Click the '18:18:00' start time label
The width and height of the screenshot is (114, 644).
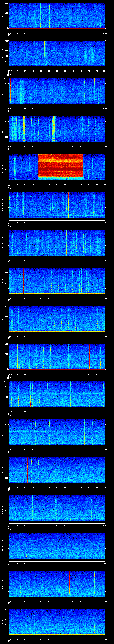9,109
